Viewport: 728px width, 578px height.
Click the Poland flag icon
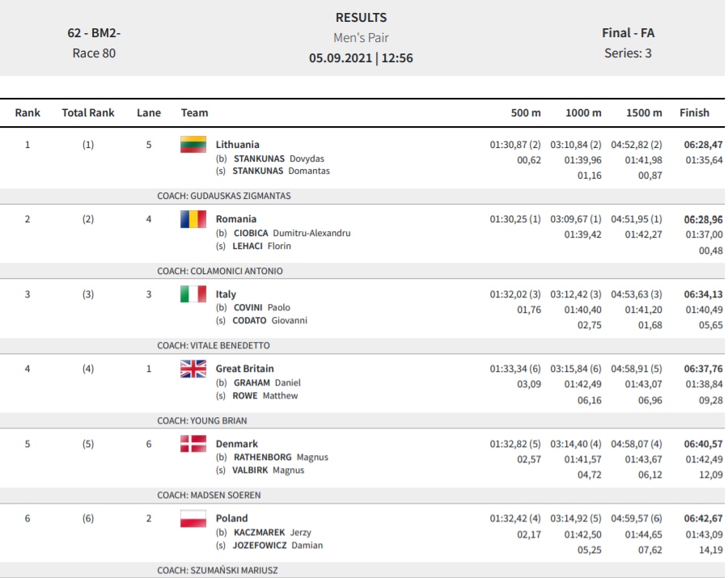pyautogui.click(x=193, y=519)
